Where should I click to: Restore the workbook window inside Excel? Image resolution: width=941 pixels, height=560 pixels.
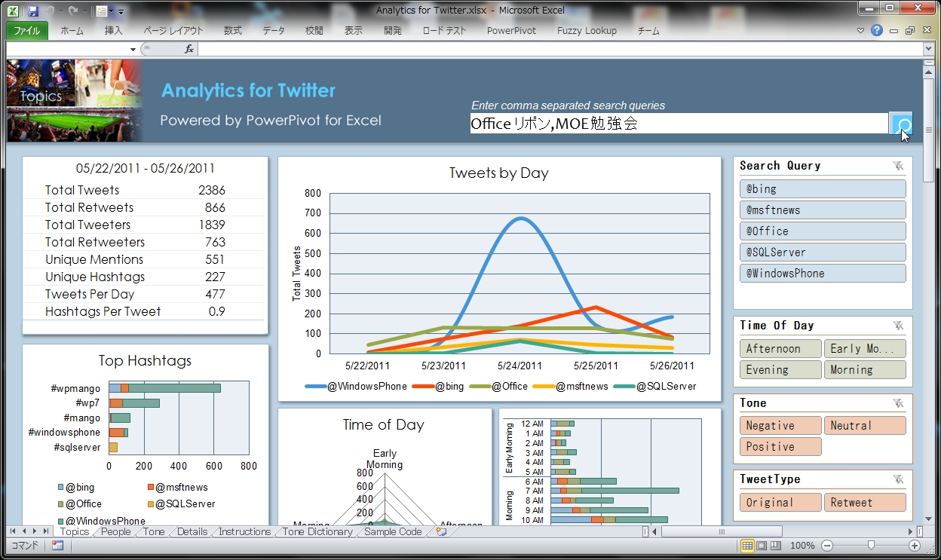pos(910,31)
